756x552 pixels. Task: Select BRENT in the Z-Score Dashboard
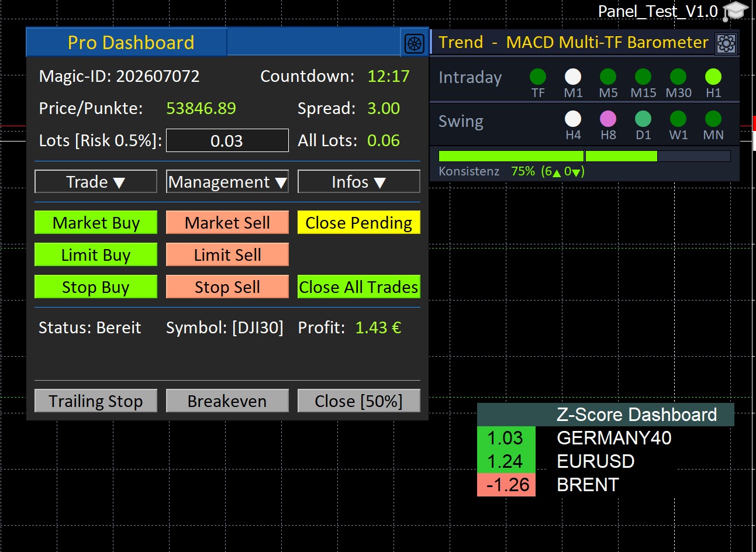click(588, 485)
